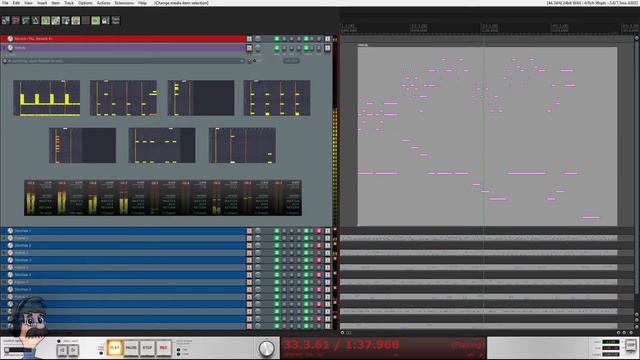Open the View menu
Image resolution: width=640 pixels, height=360 pixels.
click(28, 3)
